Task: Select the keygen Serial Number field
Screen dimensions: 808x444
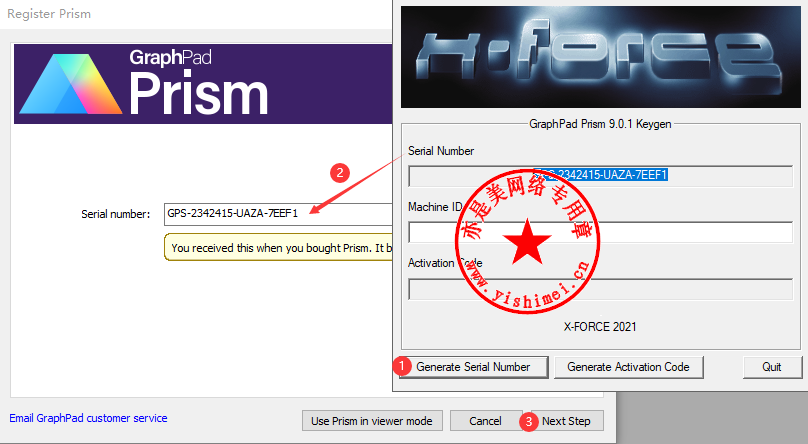Action: tap(600, 176)
